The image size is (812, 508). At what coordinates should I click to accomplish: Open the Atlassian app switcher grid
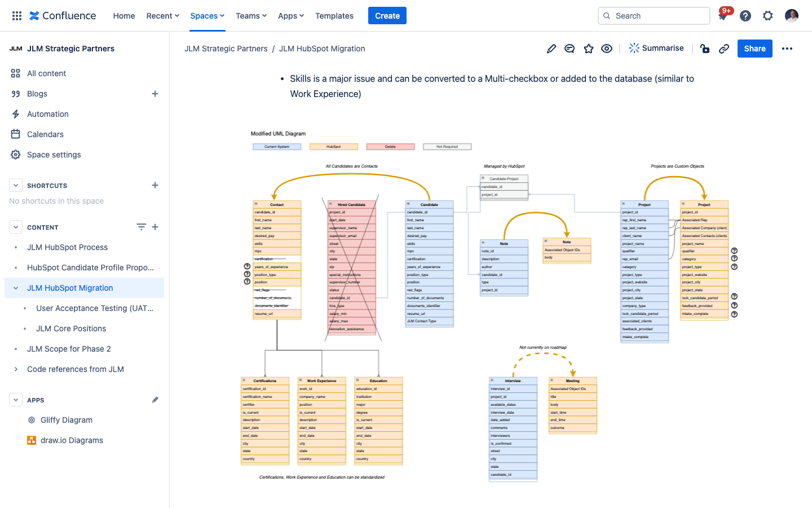[16, 15]
